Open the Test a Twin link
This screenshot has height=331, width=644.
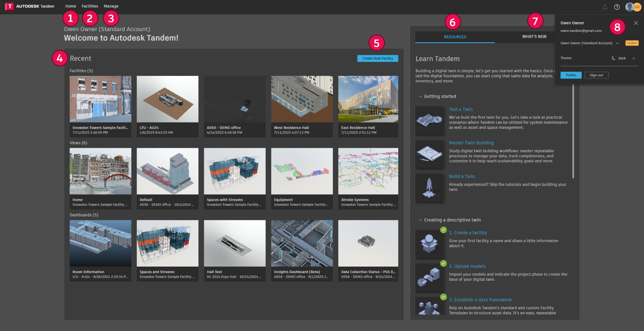click(461, 109)
